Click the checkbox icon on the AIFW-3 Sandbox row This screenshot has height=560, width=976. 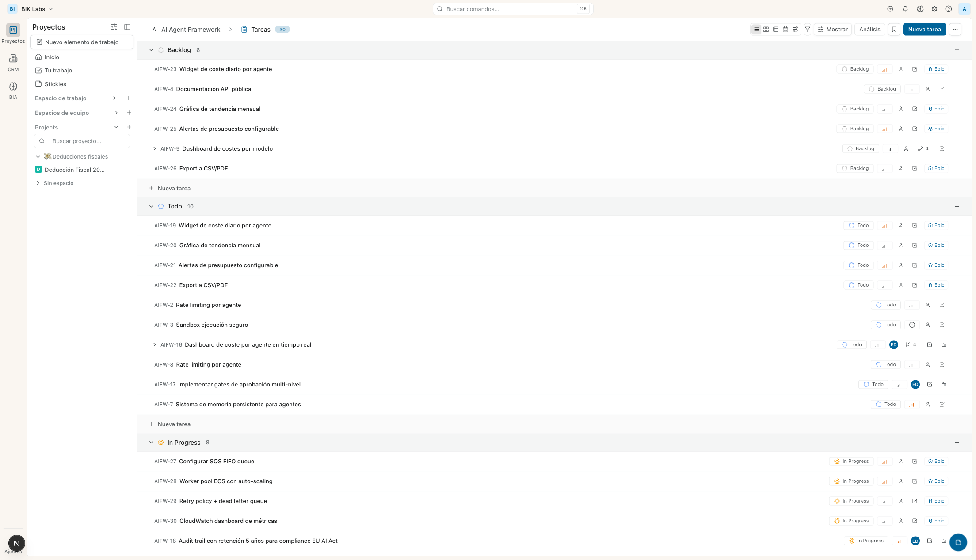[942, 325]
